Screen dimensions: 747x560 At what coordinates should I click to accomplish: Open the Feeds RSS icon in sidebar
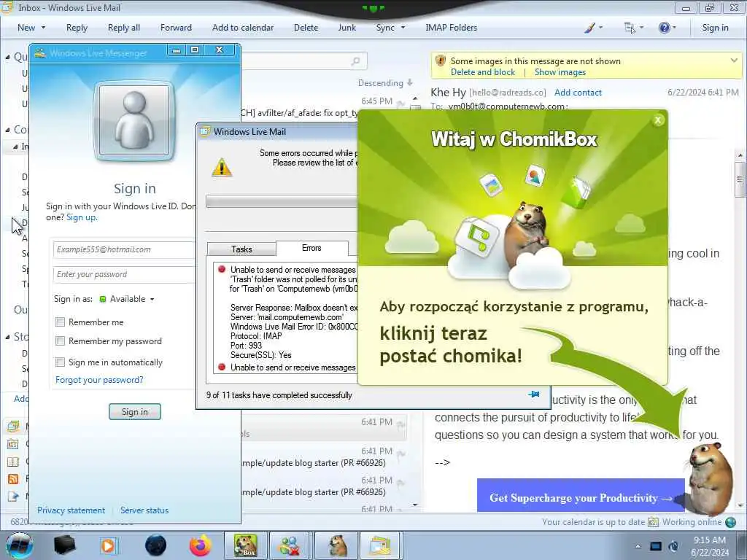pyautogui.click(x=13, y=479)
